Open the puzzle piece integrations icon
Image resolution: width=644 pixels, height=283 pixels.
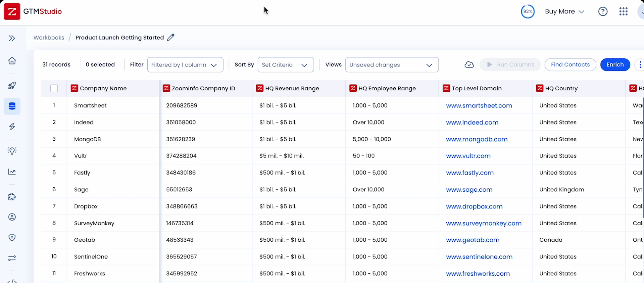pos(12,197)
